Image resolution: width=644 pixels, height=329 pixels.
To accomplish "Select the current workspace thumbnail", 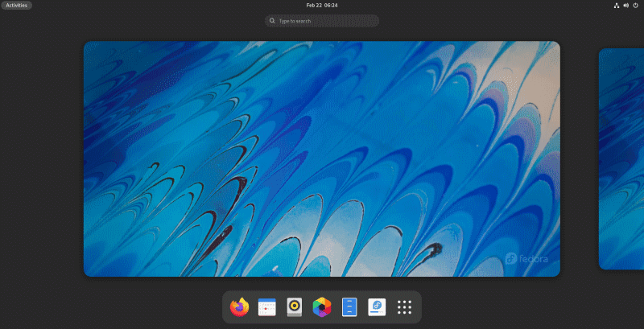I will [x=322, y=158].
